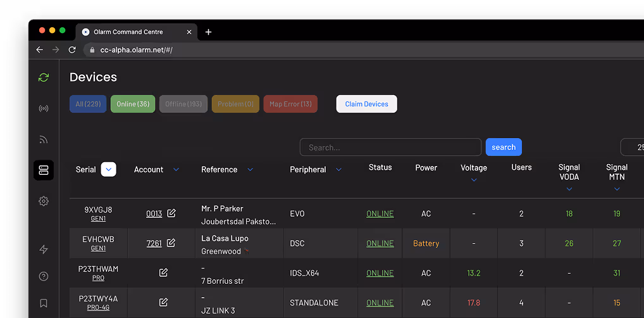Click the blue search button

[x=504, y=147]
